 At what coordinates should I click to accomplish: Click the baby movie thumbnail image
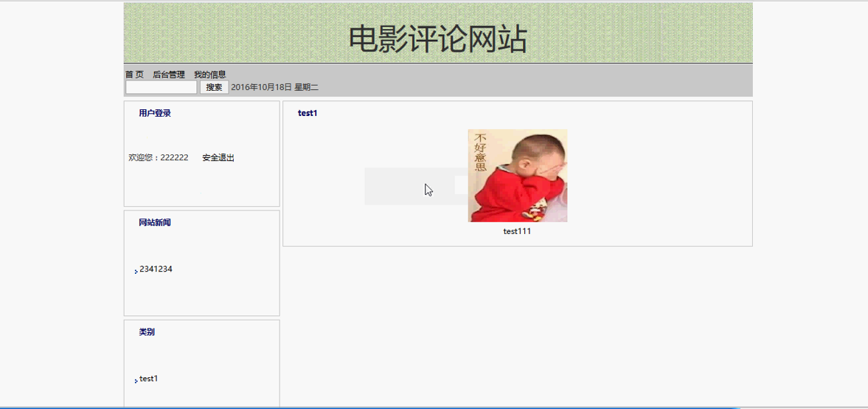(x=518, y=176)
